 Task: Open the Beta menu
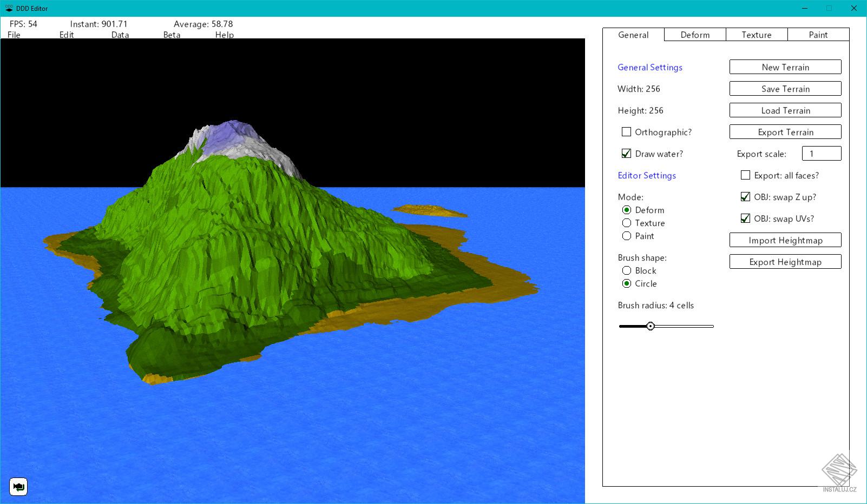click(x=171, y=35)
